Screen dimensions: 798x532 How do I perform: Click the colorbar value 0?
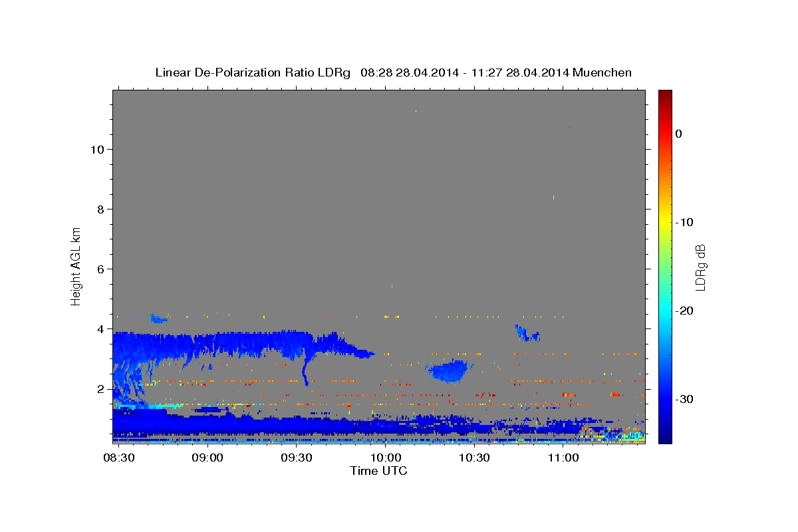pyautogui.click(x=679, y=134)
